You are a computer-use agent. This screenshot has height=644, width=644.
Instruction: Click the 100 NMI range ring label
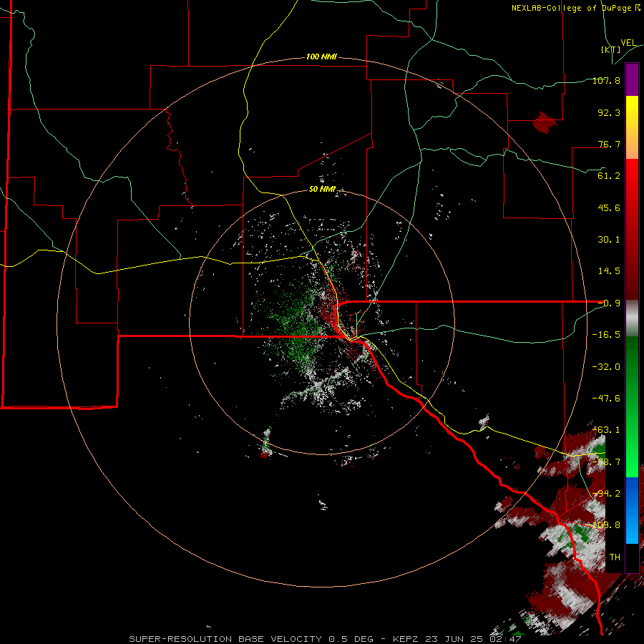pos(321,57)
